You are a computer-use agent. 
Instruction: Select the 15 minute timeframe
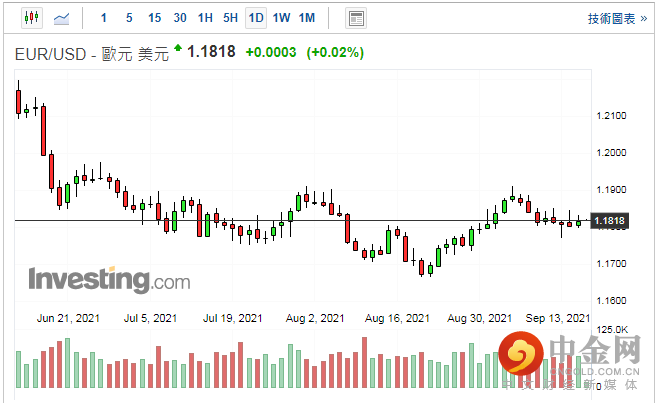154,18
